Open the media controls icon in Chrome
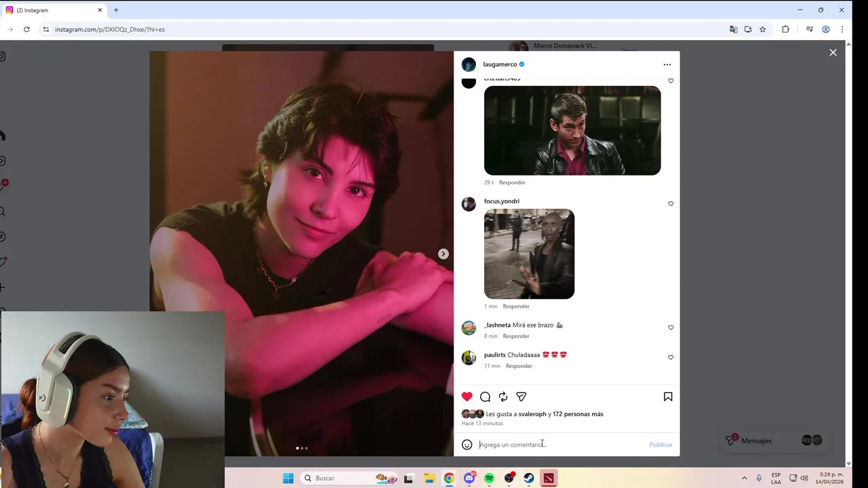 click(810, 29)
